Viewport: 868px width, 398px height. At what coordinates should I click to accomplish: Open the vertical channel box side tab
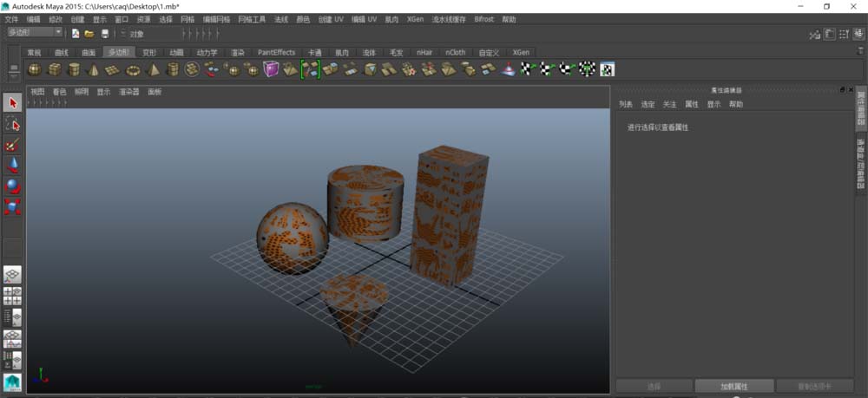coord(861,164)
